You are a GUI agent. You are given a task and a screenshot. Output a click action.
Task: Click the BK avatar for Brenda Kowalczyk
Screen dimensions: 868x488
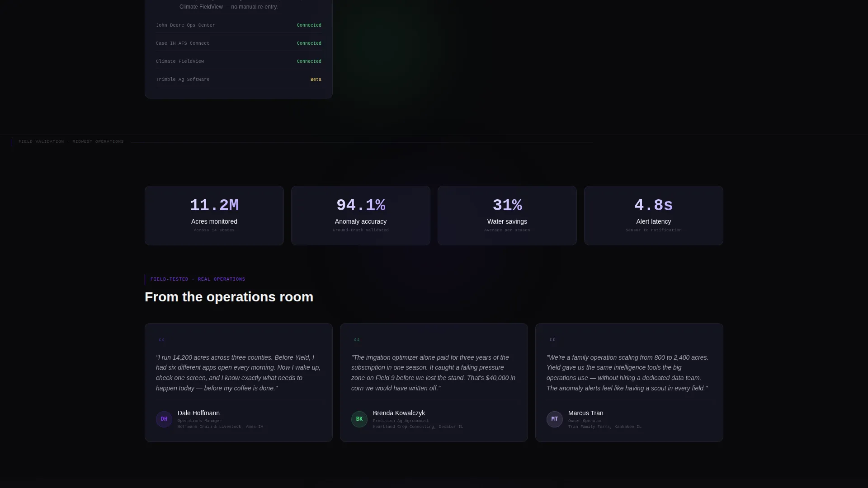(359, 419)
